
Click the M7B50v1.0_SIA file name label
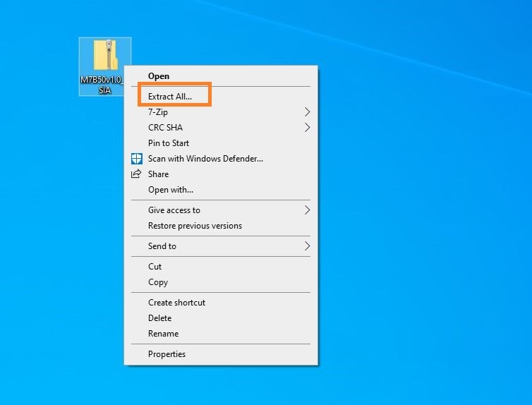(102, 85)
